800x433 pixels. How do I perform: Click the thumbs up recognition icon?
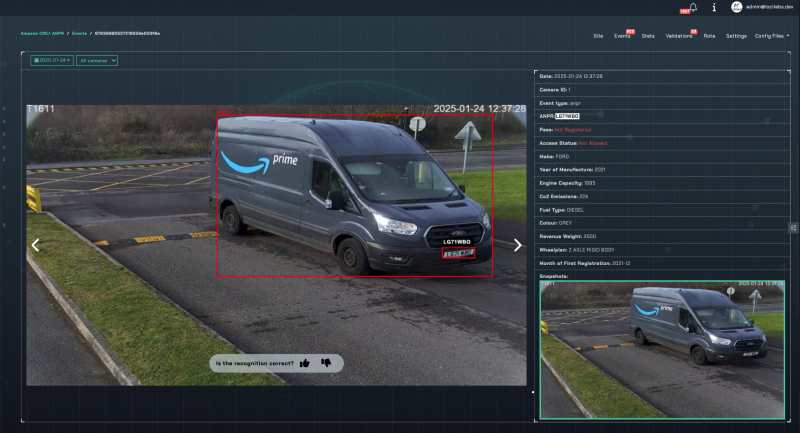304,363
